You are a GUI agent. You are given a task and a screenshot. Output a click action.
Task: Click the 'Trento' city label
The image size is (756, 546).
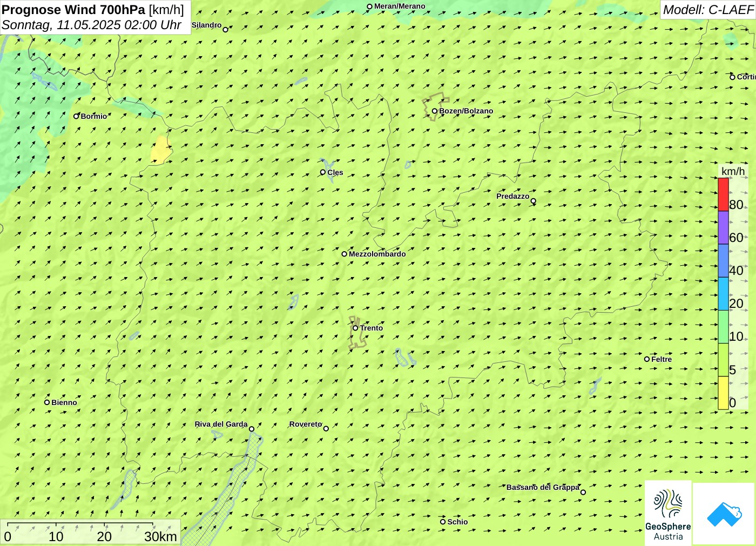(372, 328)
